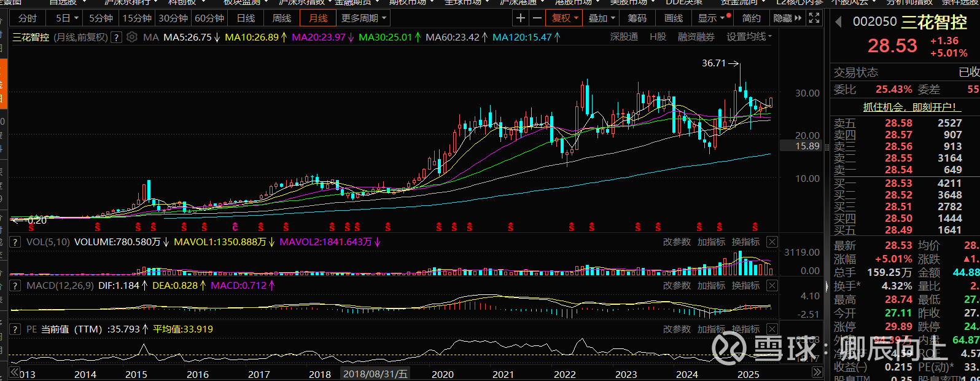Screen dimensions: 980x381
Task: Click the C marker below the chart
Action: coord(235,227)
